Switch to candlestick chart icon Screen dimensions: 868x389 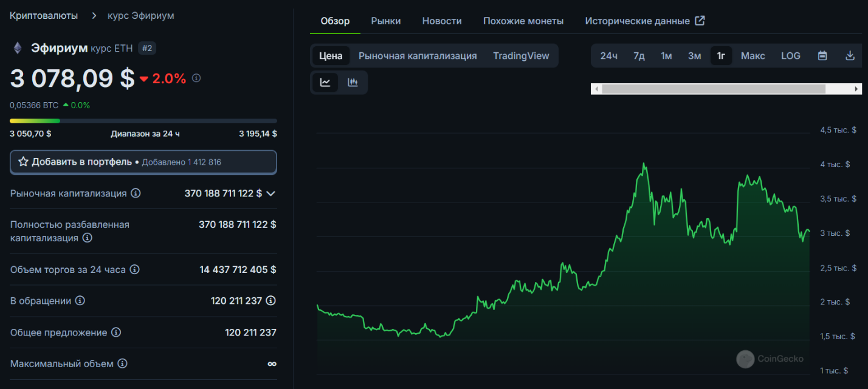[x=353, y=83]
